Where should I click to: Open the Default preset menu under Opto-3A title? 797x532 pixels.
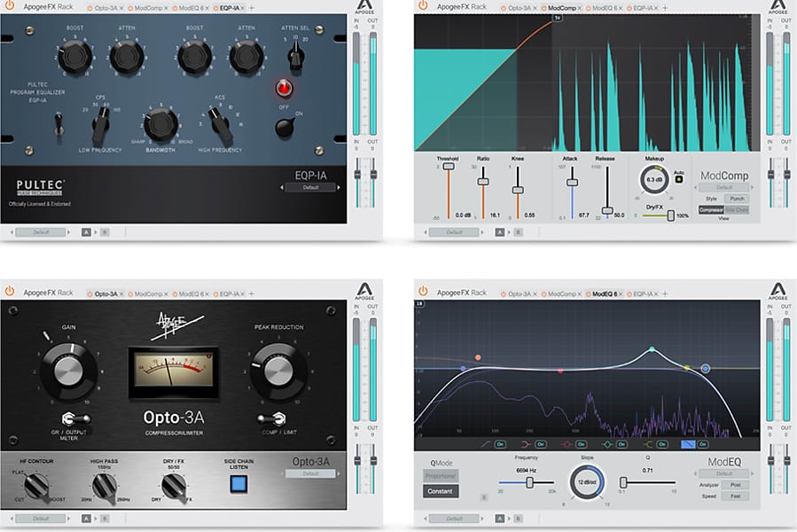click(x=310, y=473)
